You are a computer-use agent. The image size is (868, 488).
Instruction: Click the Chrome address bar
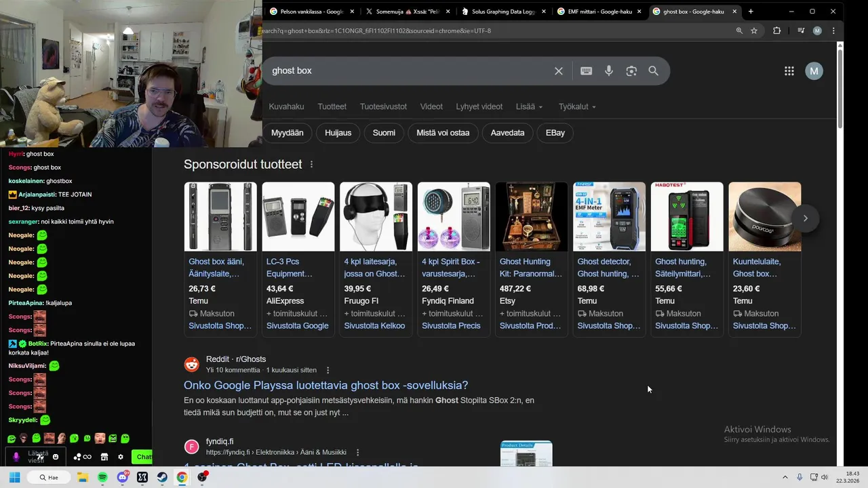495,30
